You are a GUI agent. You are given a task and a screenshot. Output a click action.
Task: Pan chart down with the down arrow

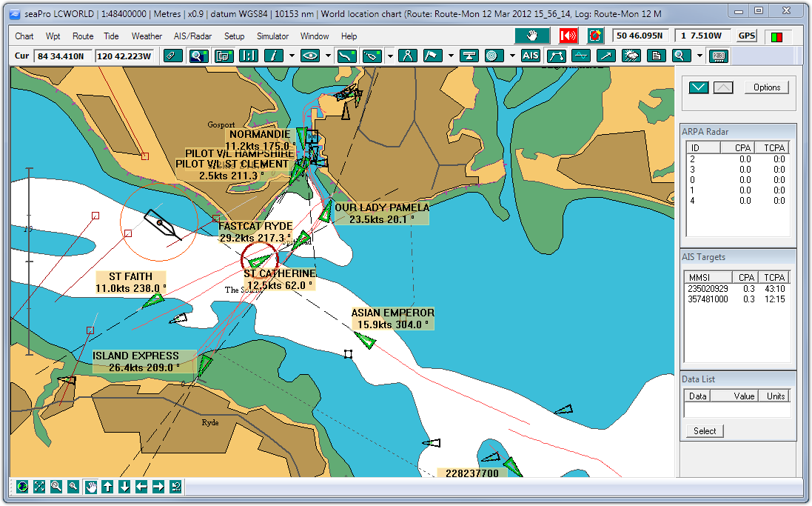coord(124,486)
